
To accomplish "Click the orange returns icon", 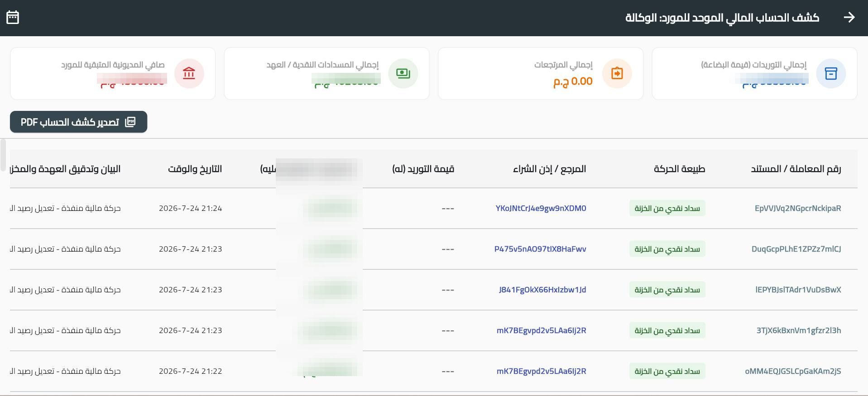I will [617, 73].
